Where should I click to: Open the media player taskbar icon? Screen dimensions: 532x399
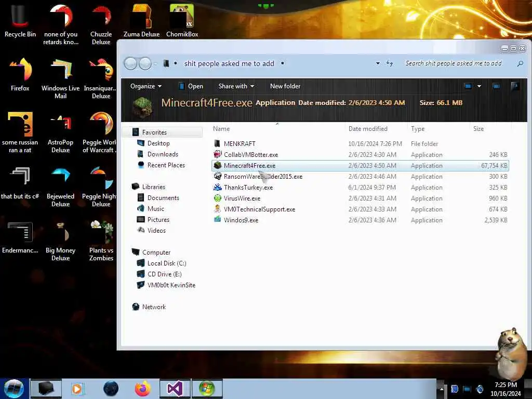(x=77, y=389)
